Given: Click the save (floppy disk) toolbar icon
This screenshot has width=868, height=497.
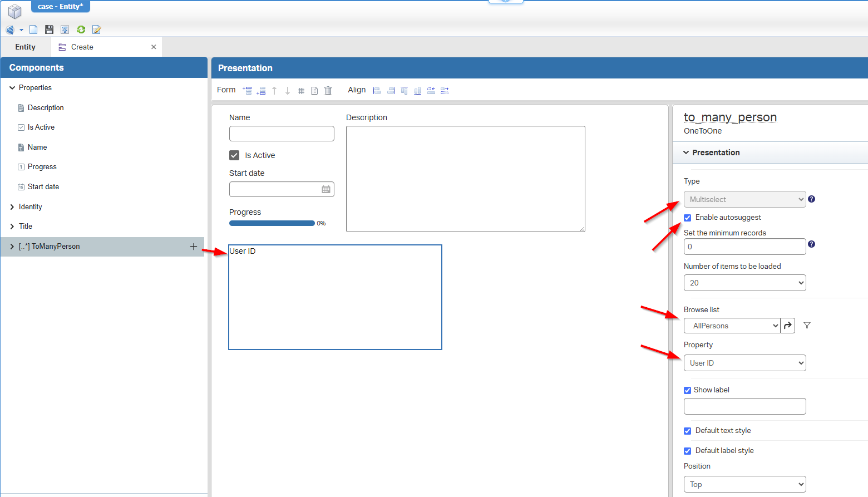Looking at the screenshot, I should (49, 29).
